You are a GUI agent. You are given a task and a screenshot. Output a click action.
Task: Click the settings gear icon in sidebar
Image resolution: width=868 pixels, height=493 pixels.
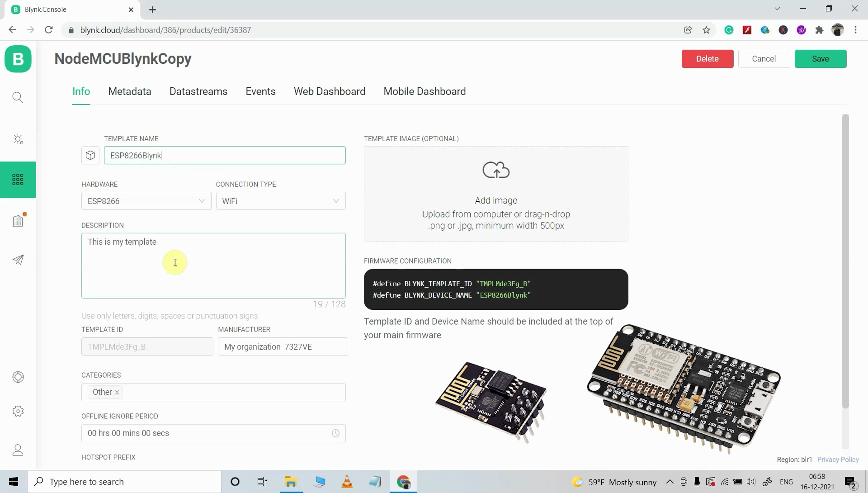click(18, 411)
